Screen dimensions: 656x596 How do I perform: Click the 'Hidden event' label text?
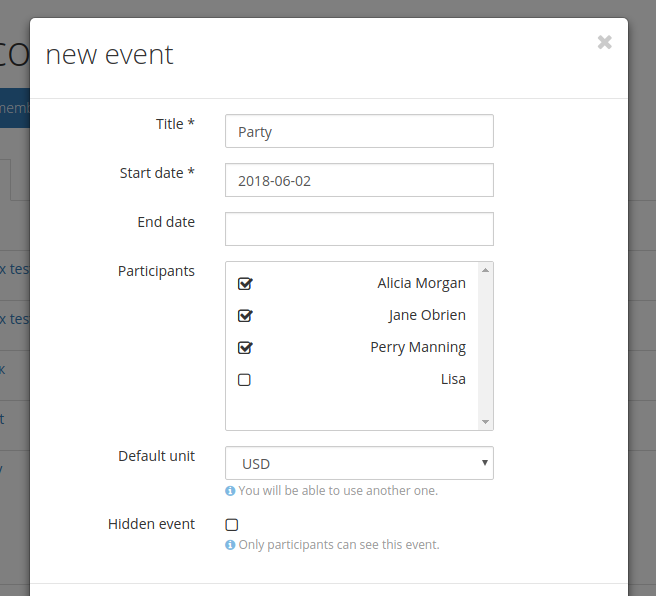click(x=151, y=524)
